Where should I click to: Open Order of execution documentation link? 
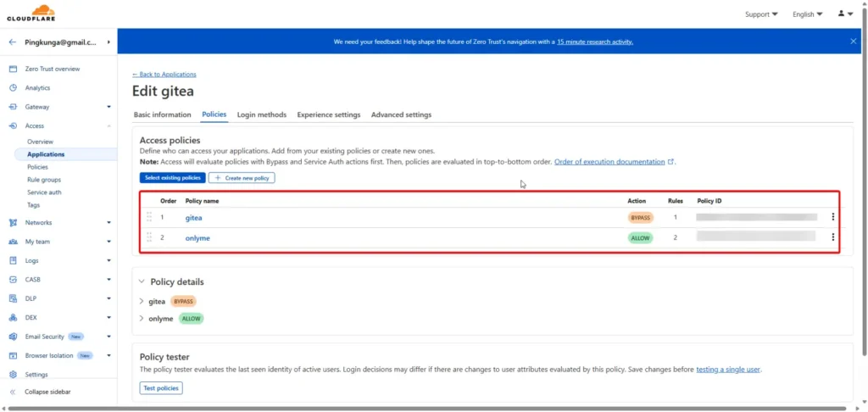[609, 162]
